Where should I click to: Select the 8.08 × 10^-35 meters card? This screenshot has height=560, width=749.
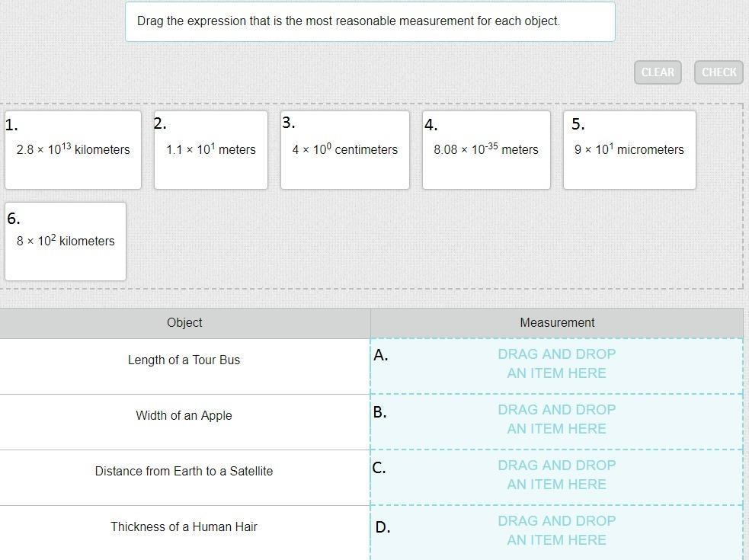tap(486, 150)
